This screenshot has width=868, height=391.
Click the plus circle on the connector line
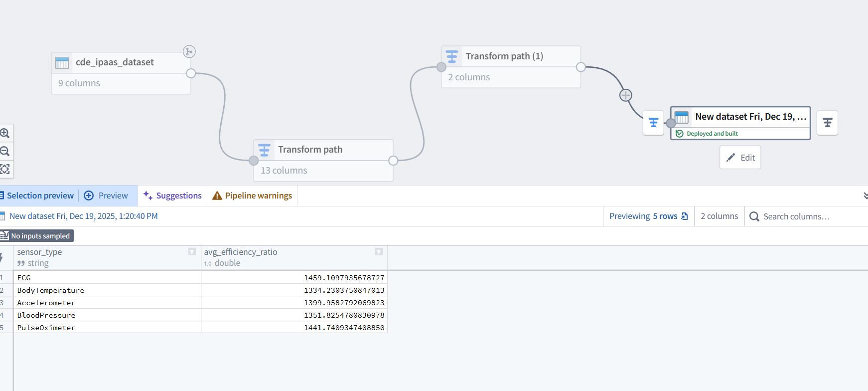(626, 95)
